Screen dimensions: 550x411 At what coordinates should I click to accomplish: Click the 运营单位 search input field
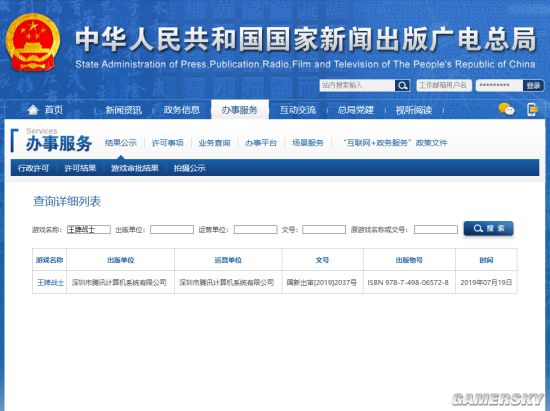point(255,230)
